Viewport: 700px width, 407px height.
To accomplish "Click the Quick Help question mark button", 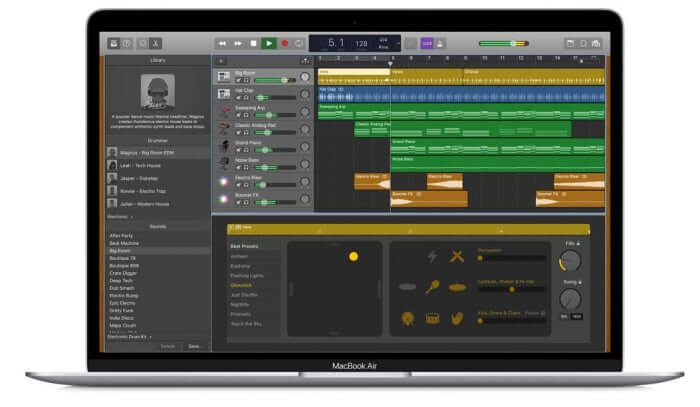I will 127,43.
